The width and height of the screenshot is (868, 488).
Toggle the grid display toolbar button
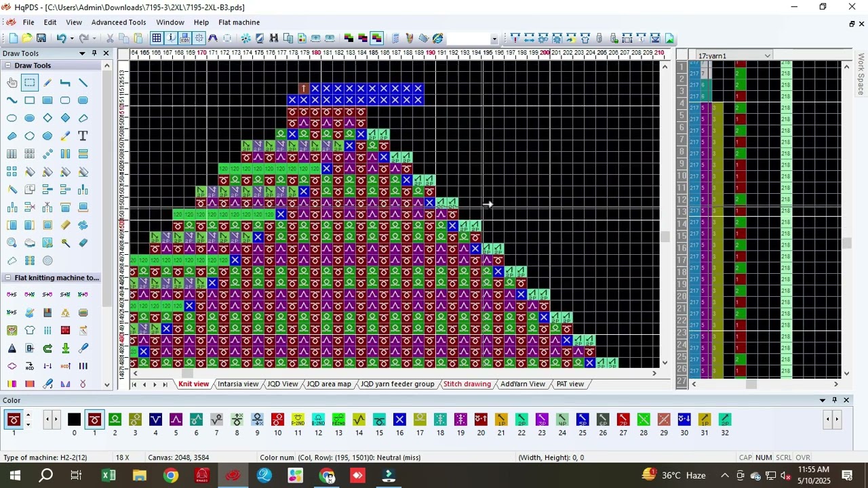(157, 39)
